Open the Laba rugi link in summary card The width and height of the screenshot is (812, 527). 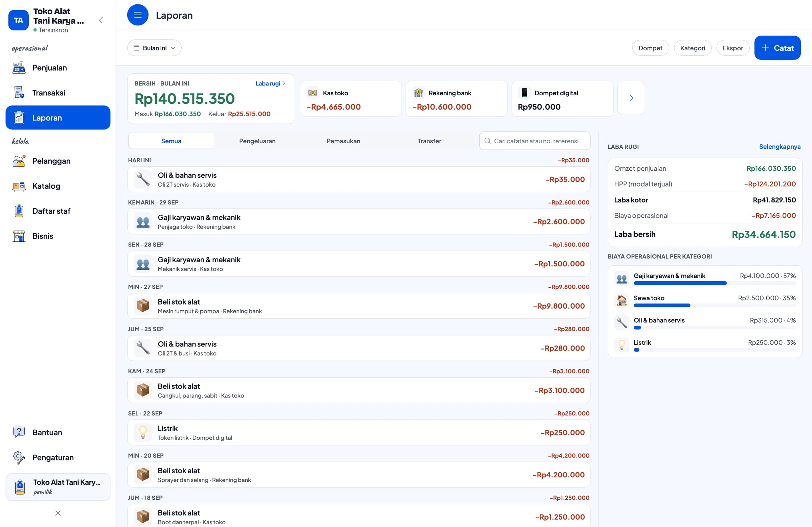tap(270, 83)
